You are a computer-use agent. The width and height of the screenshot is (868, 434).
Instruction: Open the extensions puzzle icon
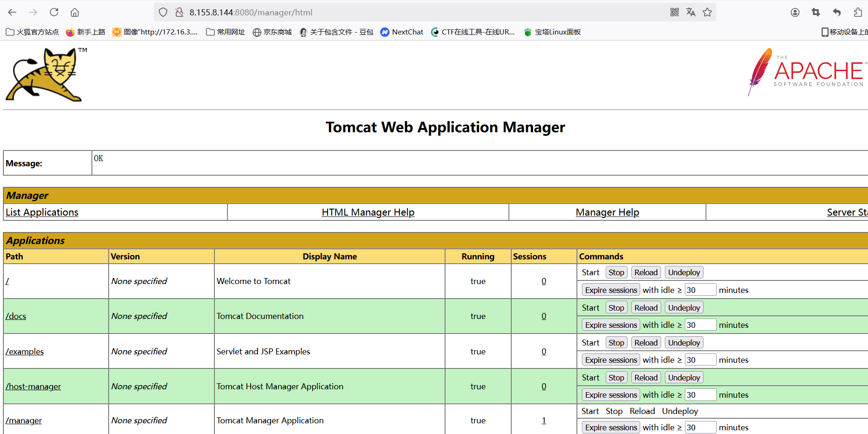[x=858, y=13]
